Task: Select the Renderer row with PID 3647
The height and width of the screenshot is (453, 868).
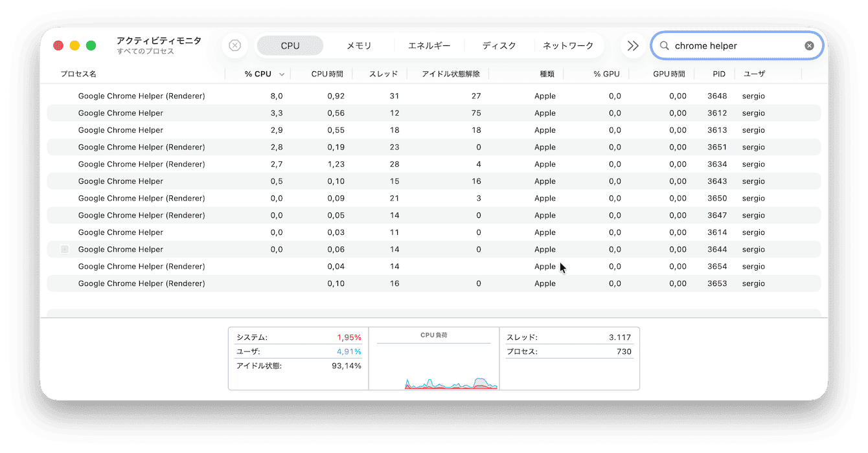Action: pyautogui.click(x=434, y=215)
